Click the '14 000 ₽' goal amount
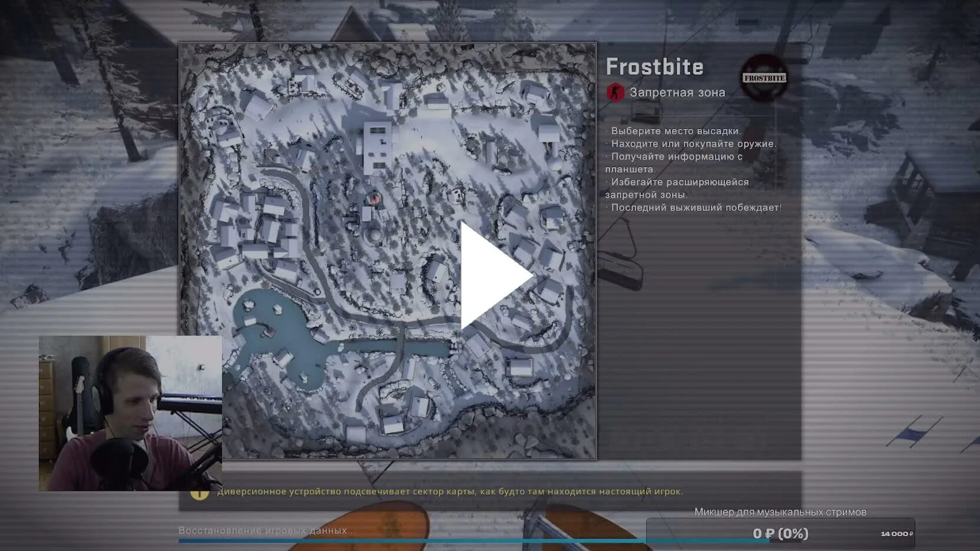Image resolution: width=980 pixels, height=551 pixels. [x=897, y=534]
